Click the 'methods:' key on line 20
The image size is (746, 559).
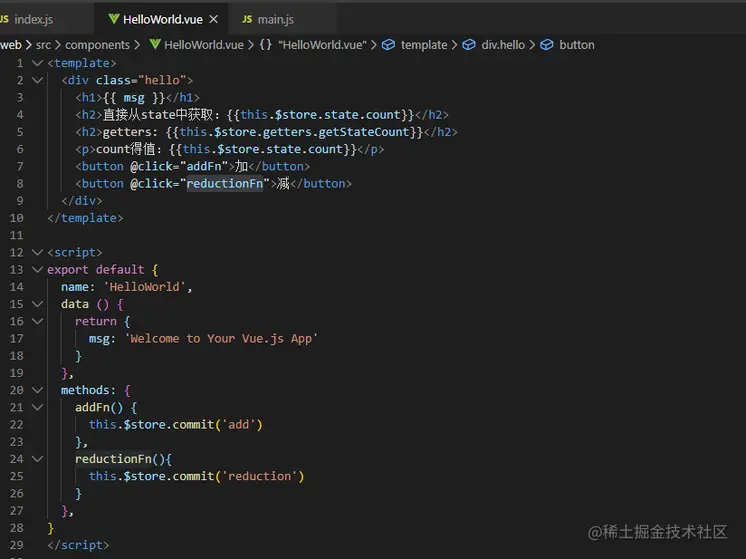[x=88, y=390]
